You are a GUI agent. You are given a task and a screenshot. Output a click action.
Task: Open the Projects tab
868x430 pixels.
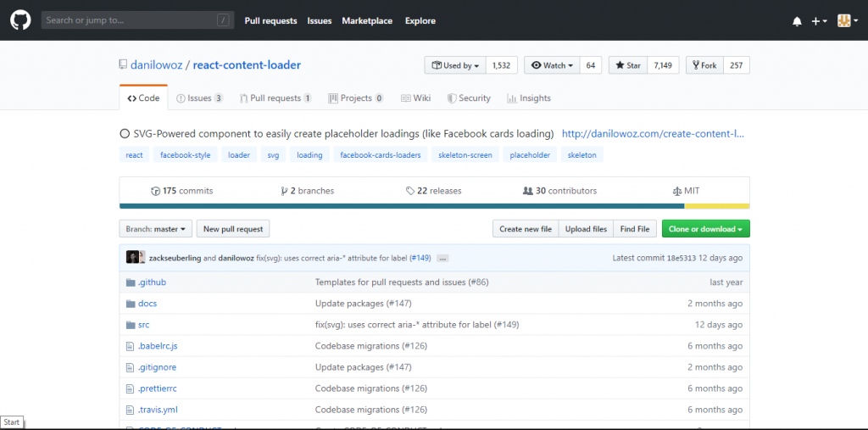click(x=355, y=98)
